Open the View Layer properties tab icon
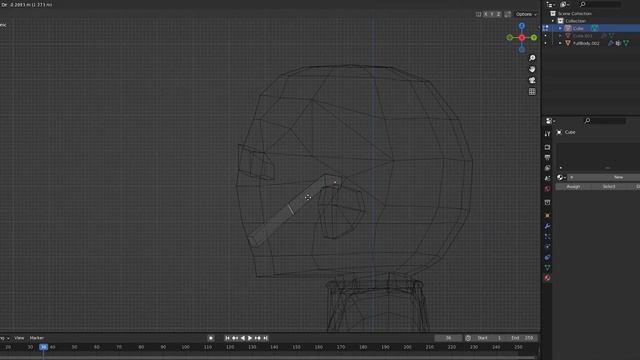640x360 pixels. [547, 168]
